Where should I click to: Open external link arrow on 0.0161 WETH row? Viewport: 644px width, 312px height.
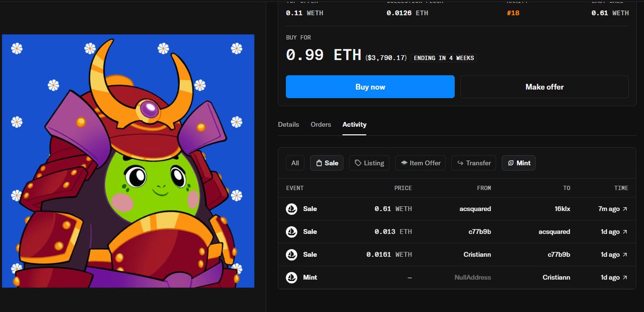(x=625, y=255)
